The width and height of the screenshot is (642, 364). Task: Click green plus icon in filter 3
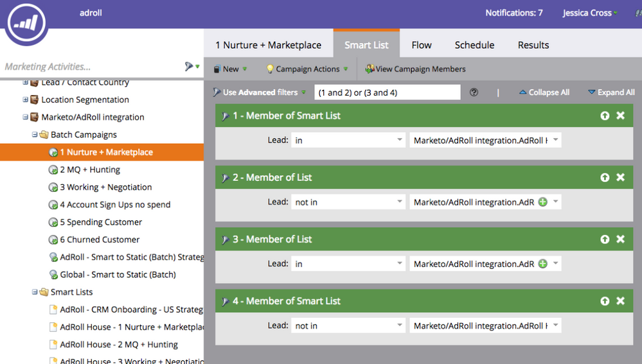click(543, 264)
